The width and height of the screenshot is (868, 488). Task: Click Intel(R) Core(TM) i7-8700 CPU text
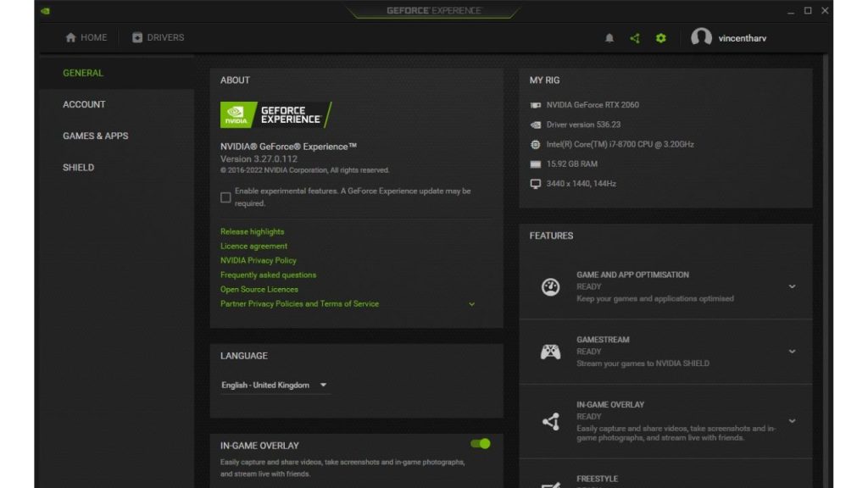pos(620,144)
